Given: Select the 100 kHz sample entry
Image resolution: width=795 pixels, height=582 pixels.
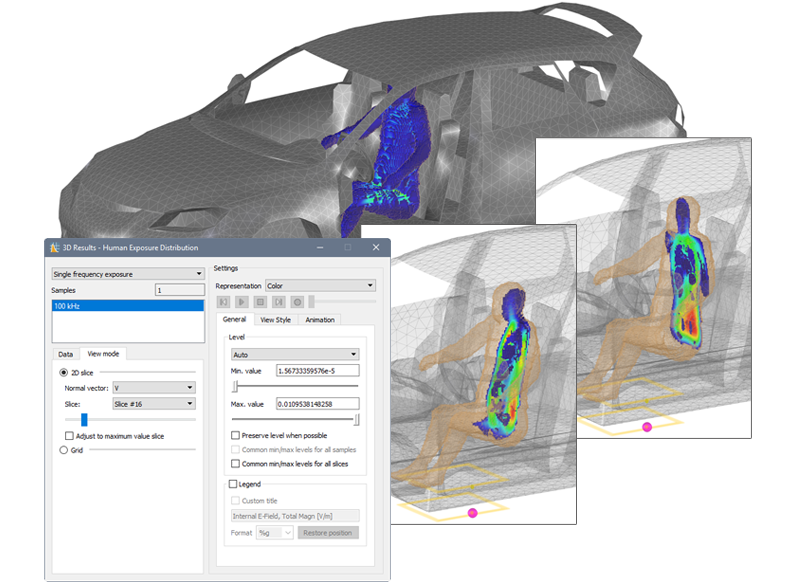Looking at the screenshot, I should (127, 303).
